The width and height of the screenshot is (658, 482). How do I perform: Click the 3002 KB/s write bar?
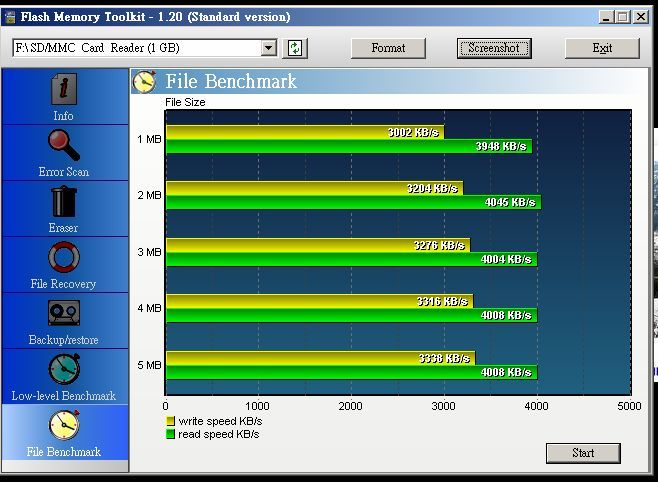(x=305, y=132)
